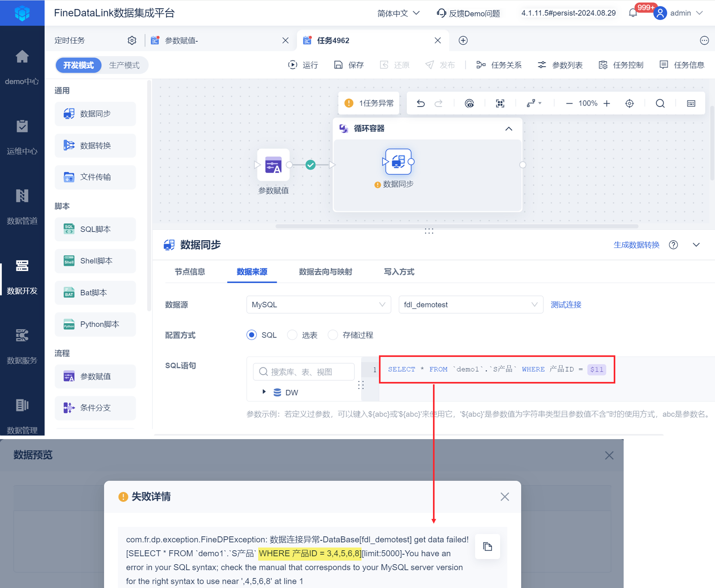The width and height of the screenshot is (715, 588).
Task: Open the 数据去向与映射 tab
Action: tap(325, 272)
